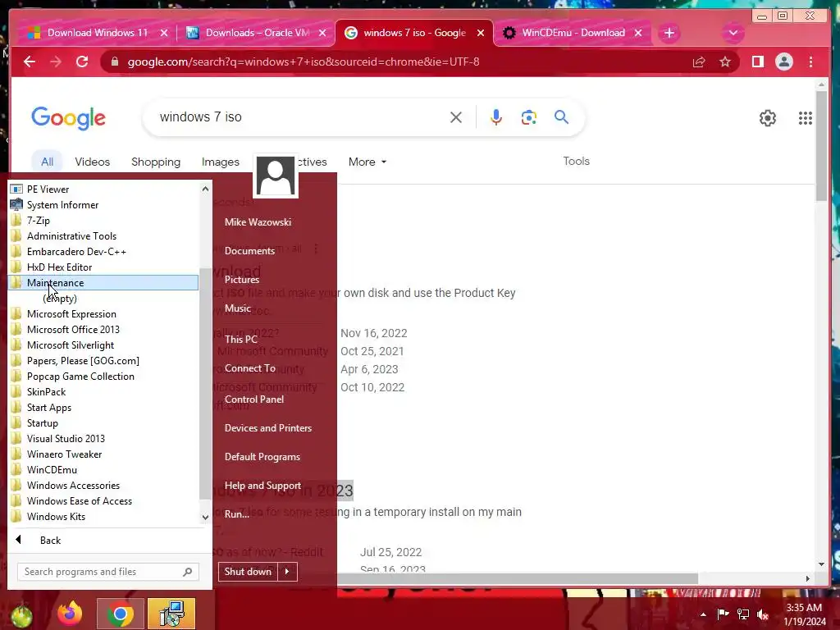Expand the Windows Kits folder

tap(103, 516)
